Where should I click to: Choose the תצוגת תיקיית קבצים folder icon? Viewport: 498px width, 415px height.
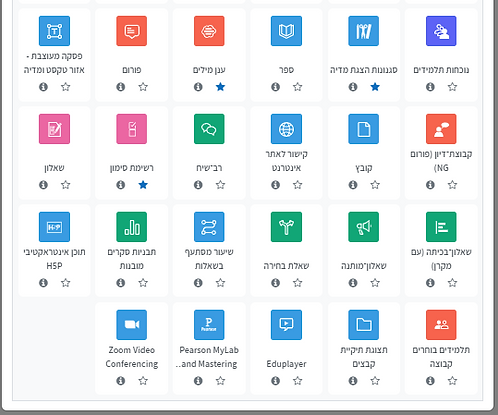click(x=363, y=325)
